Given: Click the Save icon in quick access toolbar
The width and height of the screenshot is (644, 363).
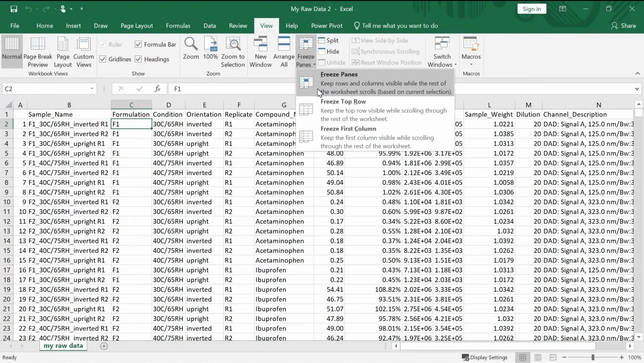Looking at the screenshot, I should 14,9.
